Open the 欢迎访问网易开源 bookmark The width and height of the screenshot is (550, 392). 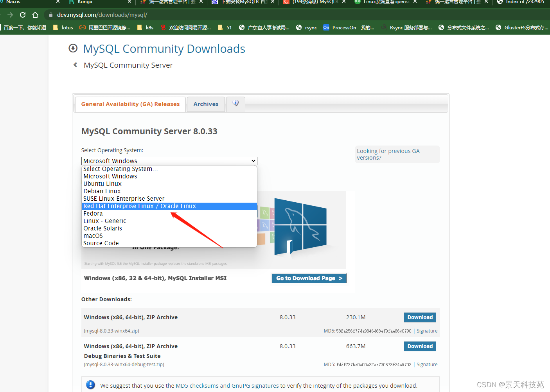coord(185,27)
